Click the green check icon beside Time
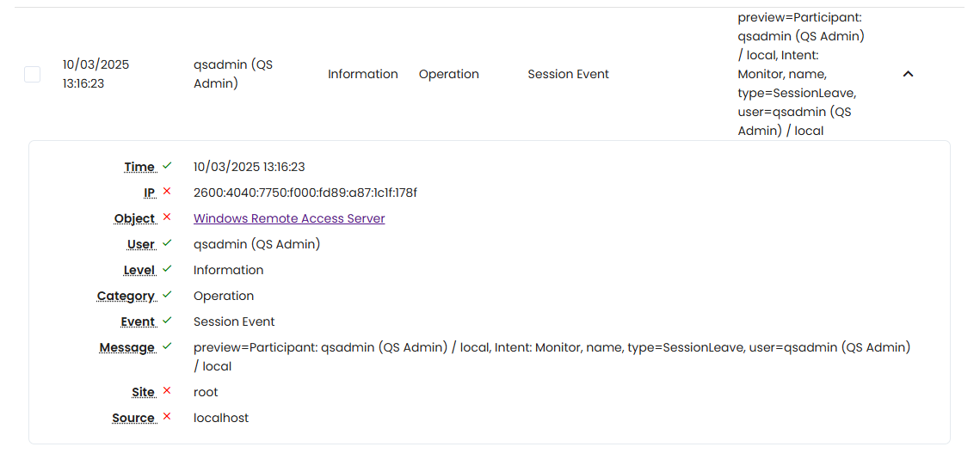This screenshot has height=453, width=980. (167, 166)
